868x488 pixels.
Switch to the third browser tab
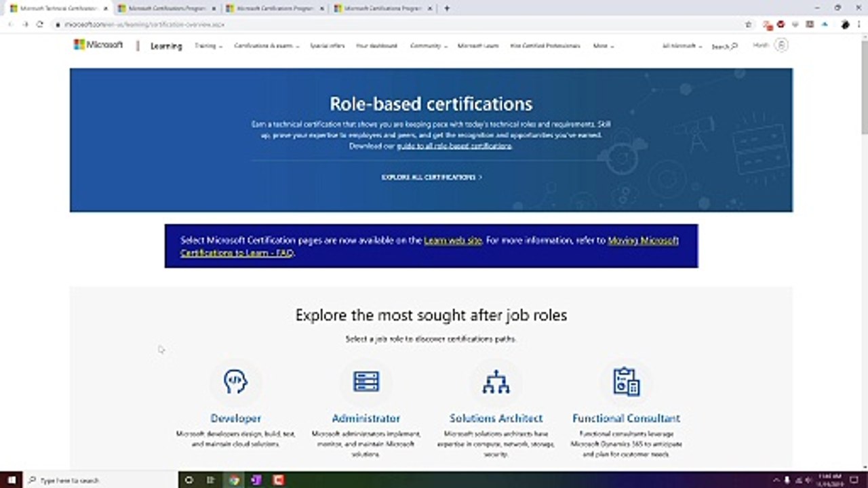coord(275,8)
